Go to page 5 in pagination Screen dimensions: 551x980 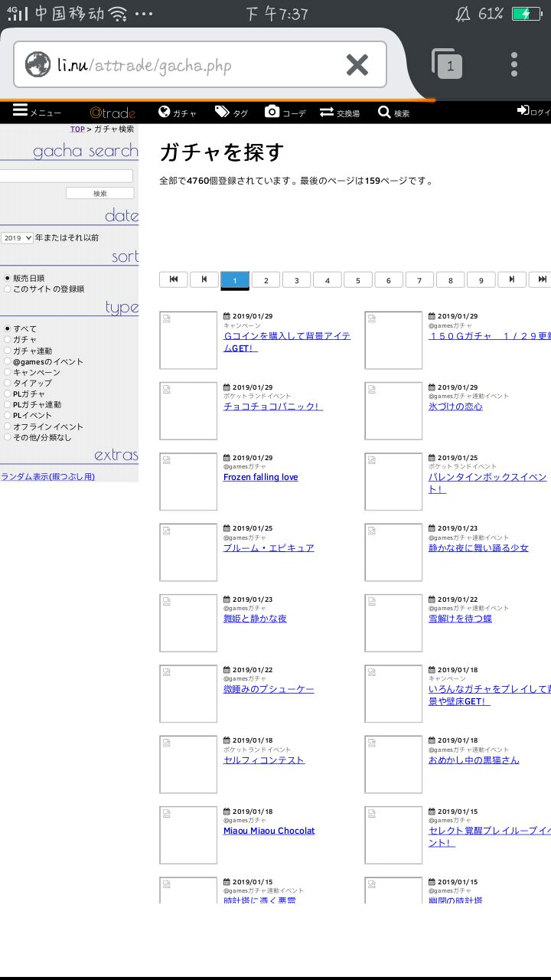click(x=357, y=280)
